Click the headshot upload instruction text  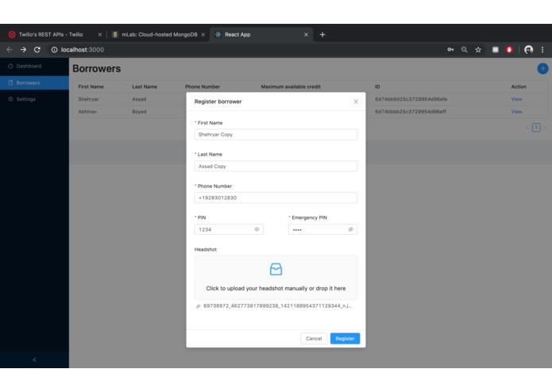(x=276, y=288)
